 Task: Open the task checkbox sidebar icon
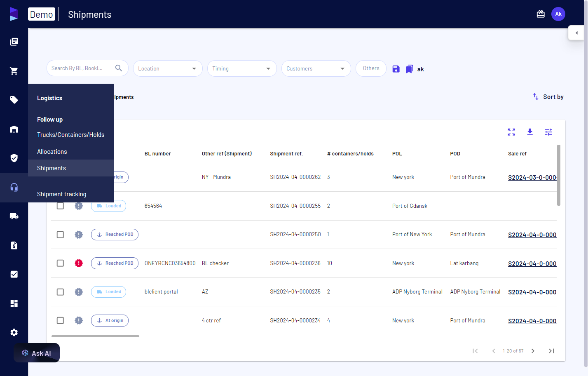click(14, 274)
